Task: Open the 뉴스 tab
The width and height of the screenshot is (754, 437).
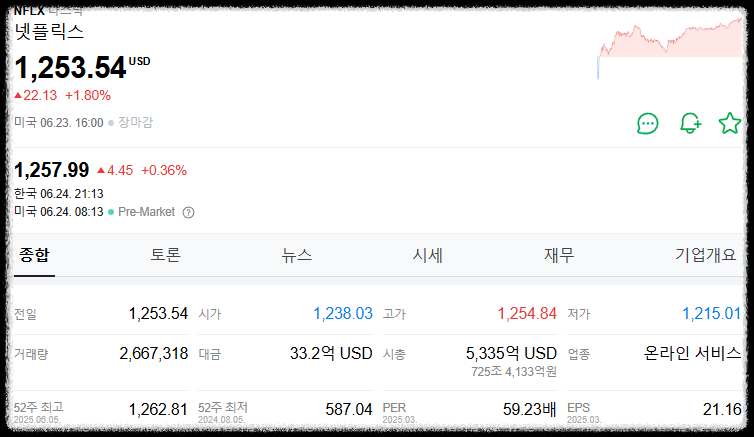Action: [296, 255]
